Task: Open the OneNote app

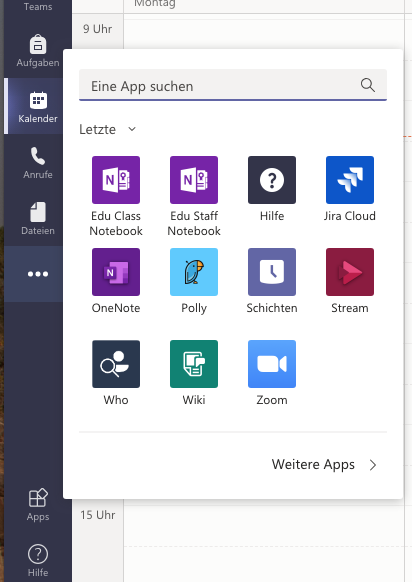Action: point(116,281)
